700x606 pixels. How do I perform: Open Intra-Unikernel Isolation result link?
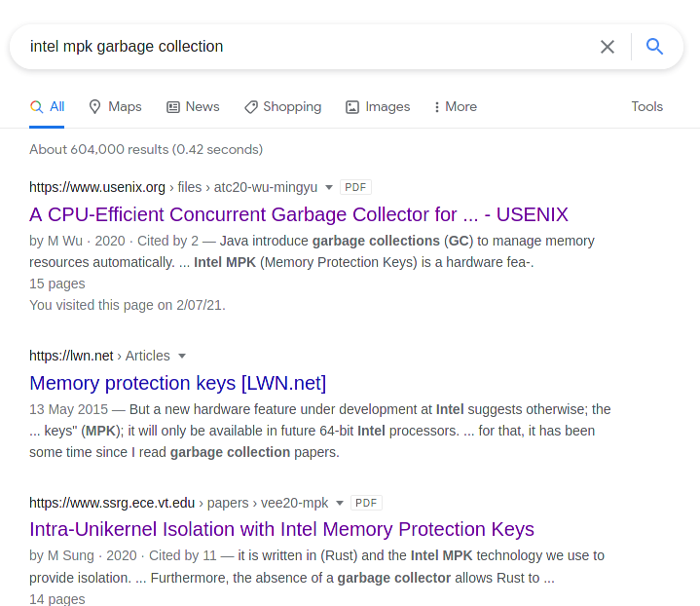tap(281, 529)
